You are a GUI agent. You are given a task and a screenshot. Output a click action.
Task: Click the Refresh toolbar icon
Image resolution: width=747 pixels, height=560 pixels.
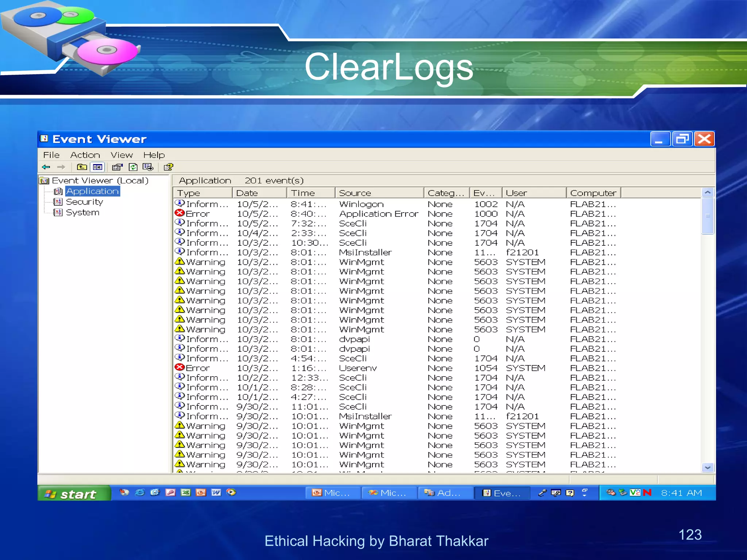tap(133, 167)
